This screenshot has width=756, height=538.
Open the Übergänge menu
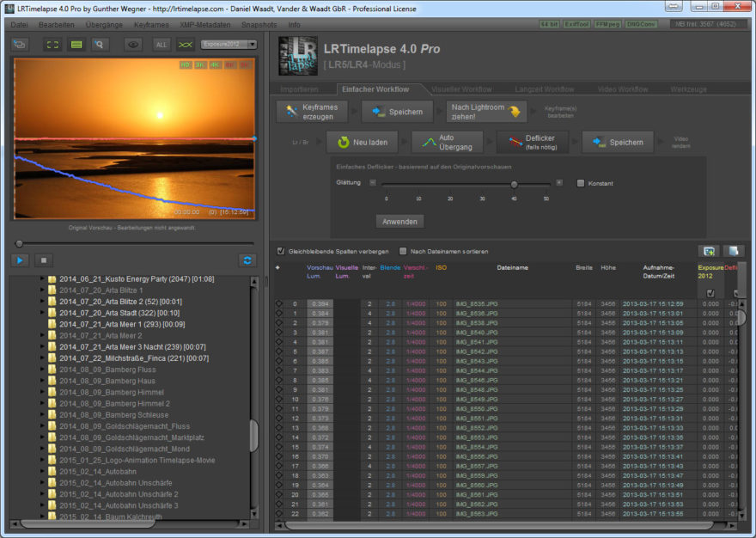(x=104, y=25)
